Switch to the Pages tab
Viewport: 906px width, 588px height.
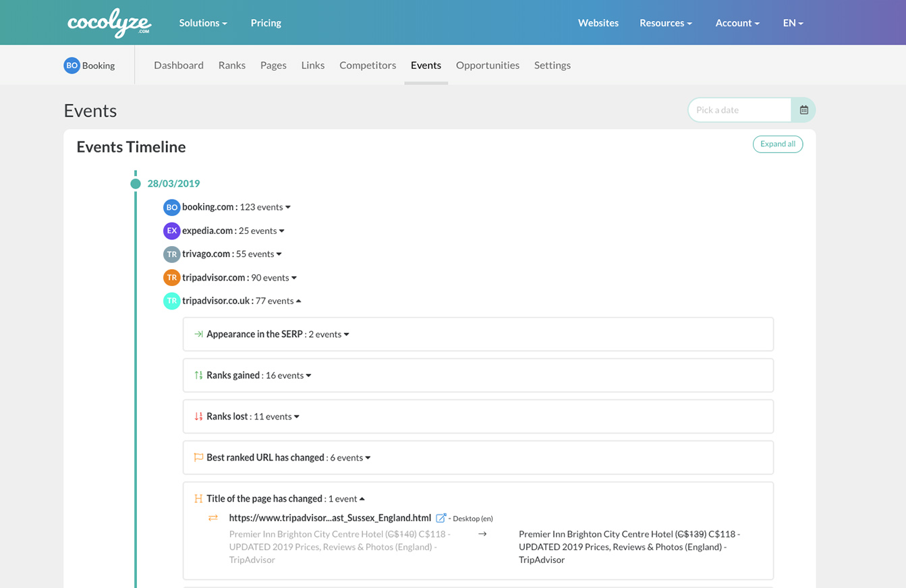273,65
